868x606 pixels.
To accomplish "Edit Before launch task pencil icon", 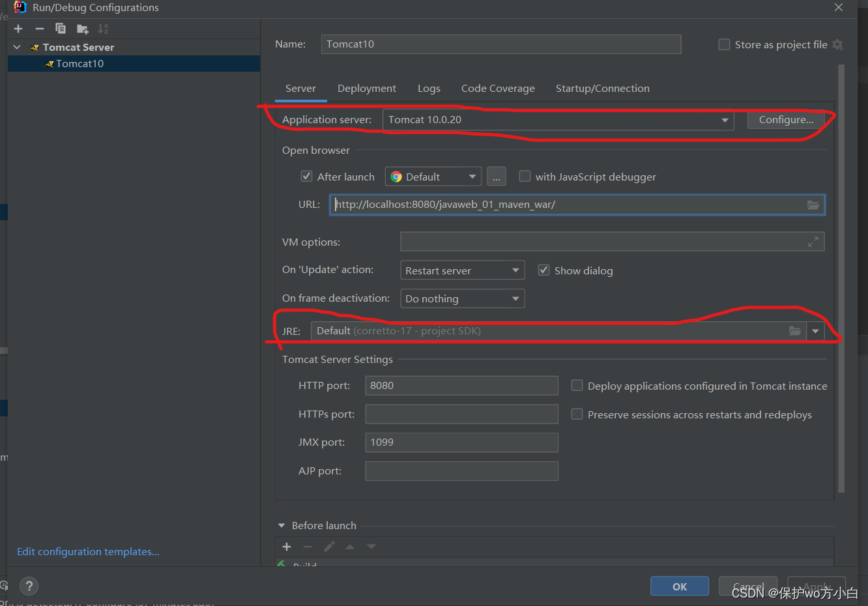I will pos(329,547).
